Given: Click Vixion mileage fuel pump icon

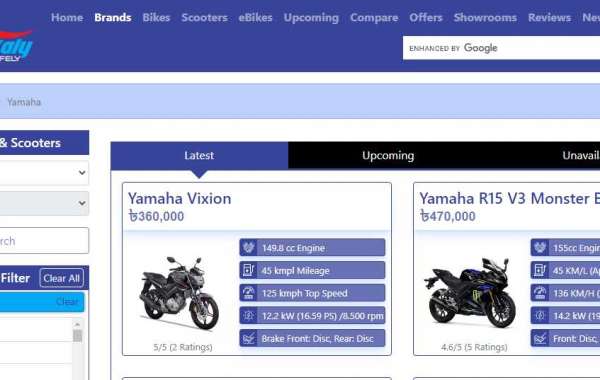Looking at the screenshot, I should point(248,270).
